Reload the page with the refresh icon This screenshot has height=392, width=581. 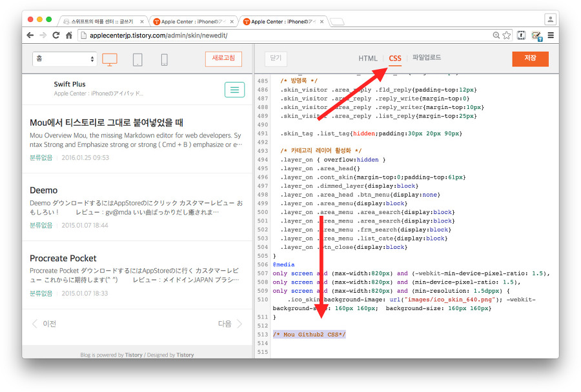(x=56, y=35)
